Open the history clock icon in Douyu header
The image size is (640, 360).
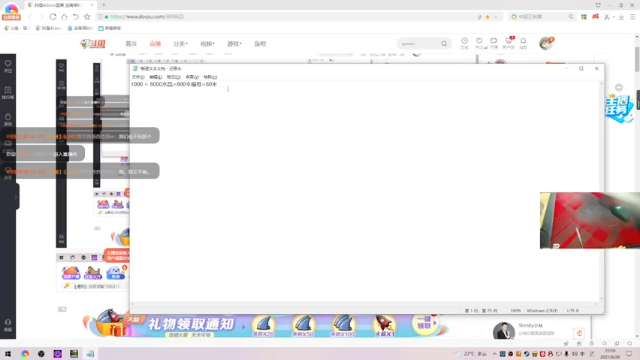pyautogui.click(x=464, y=42)
